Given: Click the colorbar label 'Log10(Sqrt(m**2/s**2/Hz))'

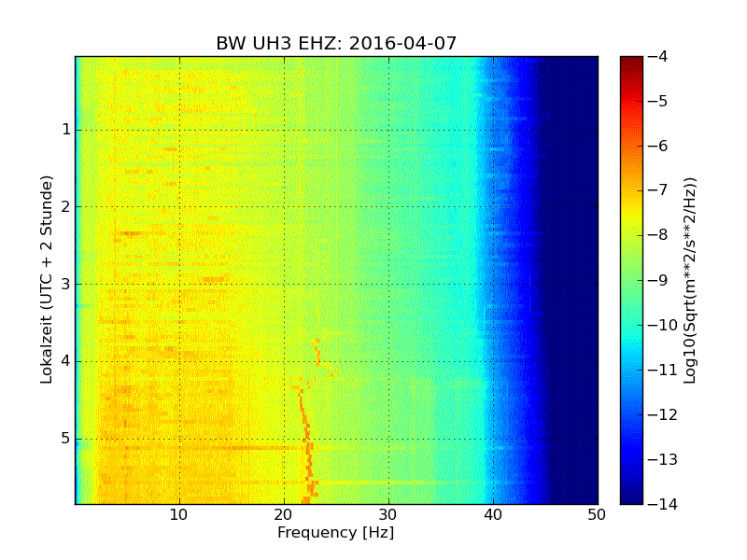Looking at the screenshot, I should coord(690,280).
